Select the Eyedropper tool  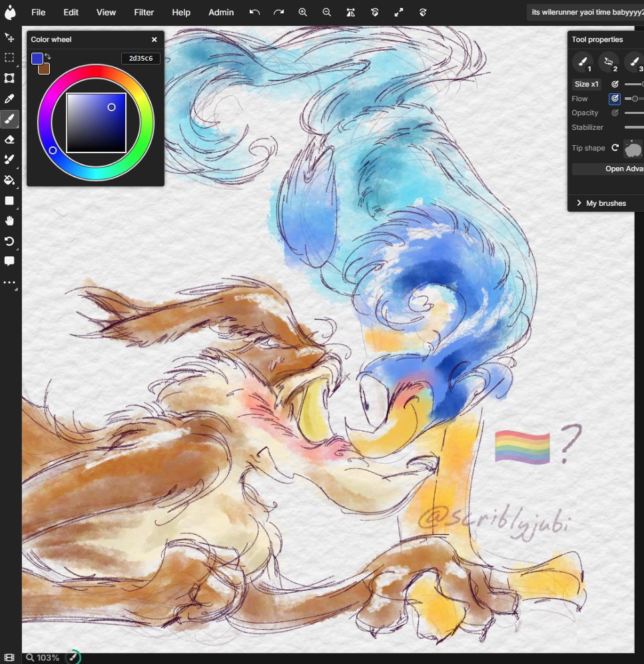pyautogui.click(x=9, y=99)
